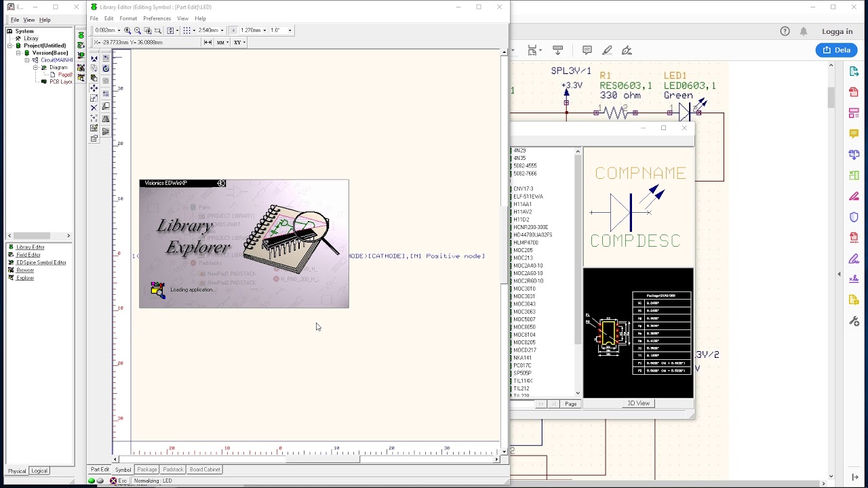Open the Edit menu in the Library Editor
The height and width of the screenshot is (488, 868).
point(108,18)
